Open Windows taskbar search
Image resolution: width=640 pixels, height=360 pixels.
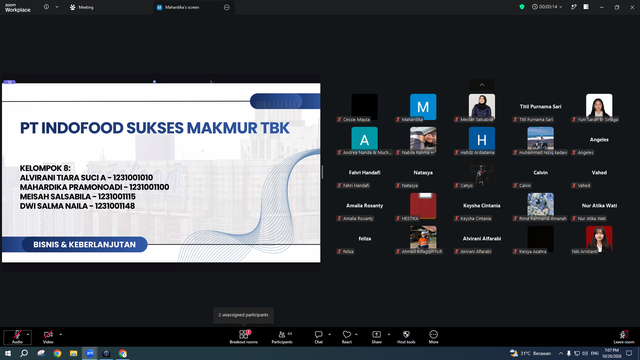24,353
